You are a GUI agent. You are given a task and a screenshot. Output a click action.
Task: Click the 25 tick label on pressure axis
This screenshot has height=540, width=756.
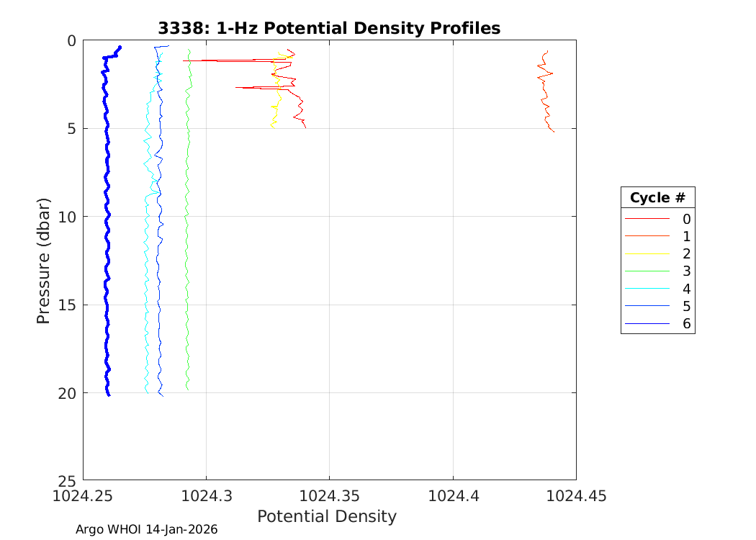click(x=68, y=481)
